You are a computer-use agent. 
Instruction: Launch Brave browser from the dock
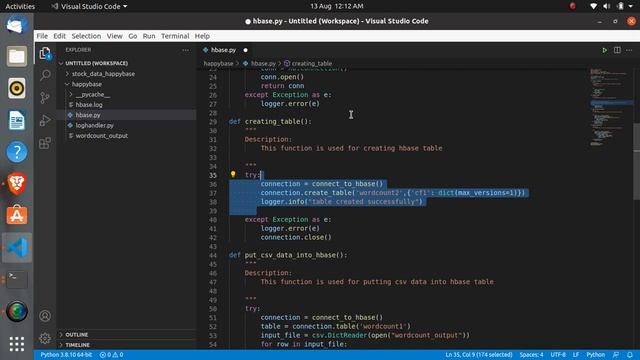click(x=17, y=184)
